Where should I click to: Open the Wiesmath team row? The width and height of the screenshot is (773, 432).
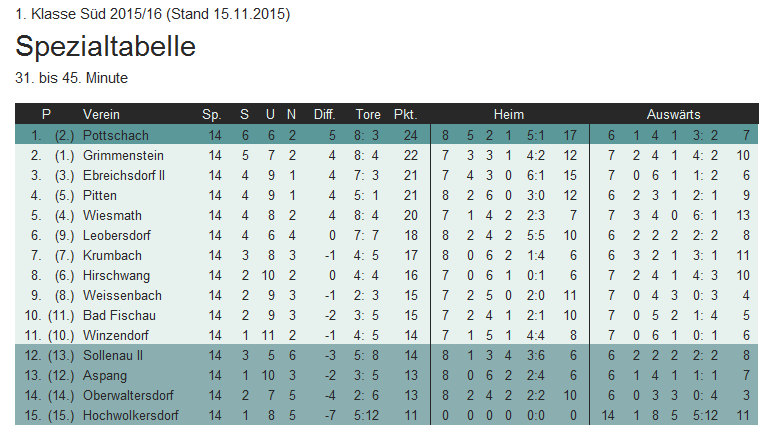click(x=112, y=215)
